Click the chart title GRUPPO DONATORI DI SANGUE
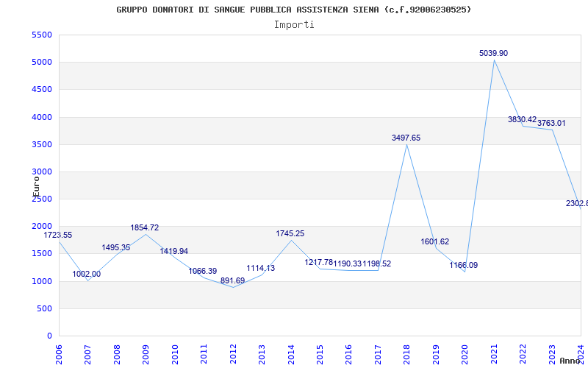Screen dimensions: 588x368 [294, 10]
